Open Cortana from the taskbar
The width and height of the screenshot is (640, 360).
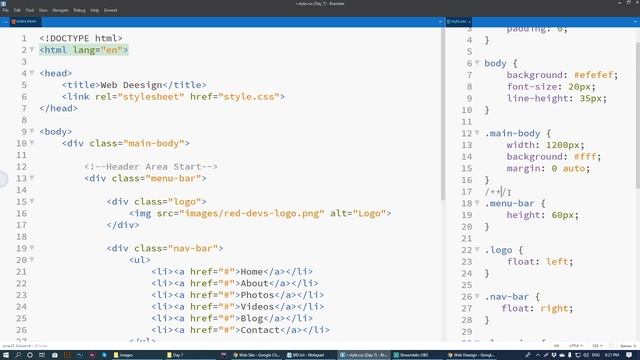[x=30, y=355]
